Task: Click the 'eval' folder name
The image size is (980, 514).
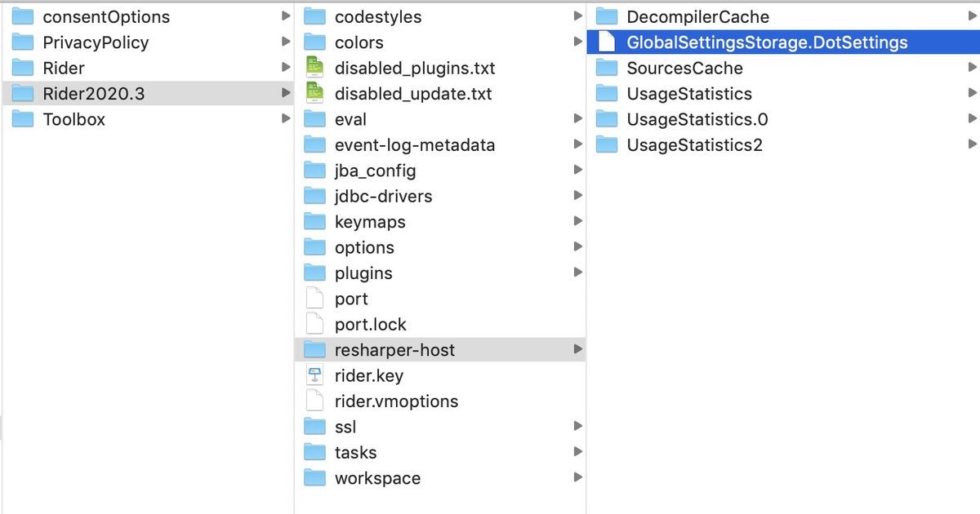Action: click(350, 119)
